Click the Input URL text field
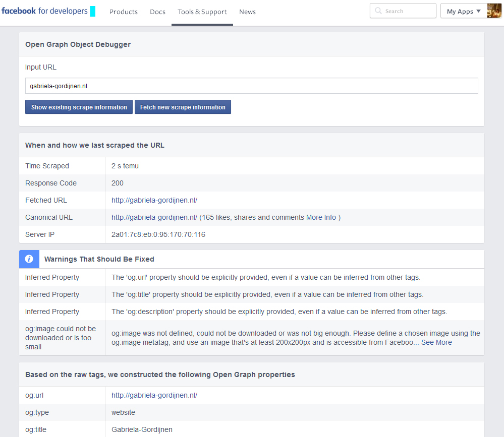Viewport: 504px width, 437px height. [x=252, y=86]
